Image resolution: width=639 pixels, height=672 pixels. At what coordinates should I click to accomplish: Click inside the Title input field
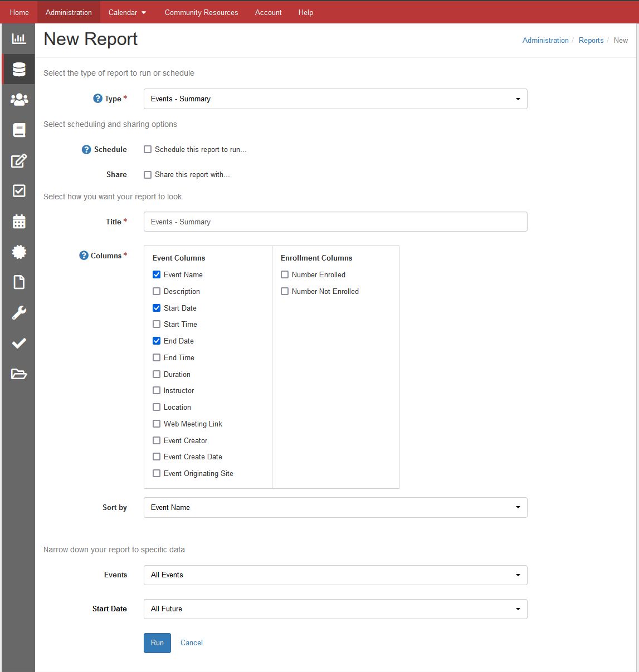[x=334, y=222]
